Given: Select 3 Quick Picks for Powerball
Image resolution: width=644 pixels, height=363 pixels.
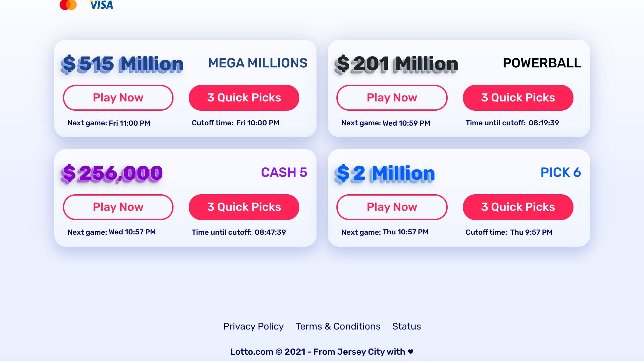Looking at the screenshot, I should [518, 98].
